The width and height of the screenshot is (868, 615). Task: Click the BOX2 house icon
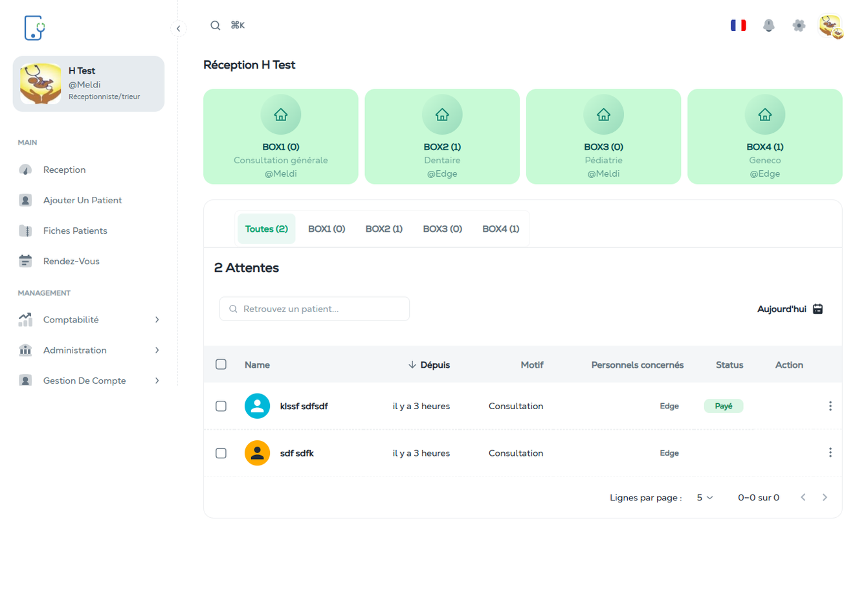click(x=442, y=115)
